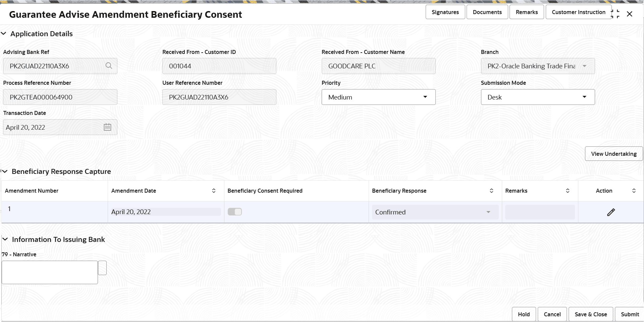Toggle Beneficiary Consent Required switch
The image size is (644, 322).
pyautogui.click(x=235, y=212)
